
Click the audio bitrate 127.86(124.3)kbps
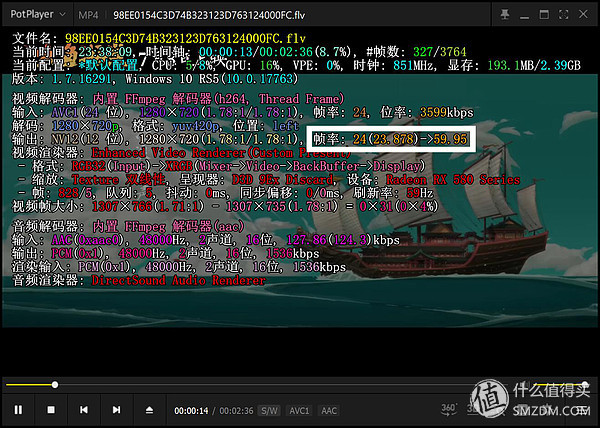[344, 240]
